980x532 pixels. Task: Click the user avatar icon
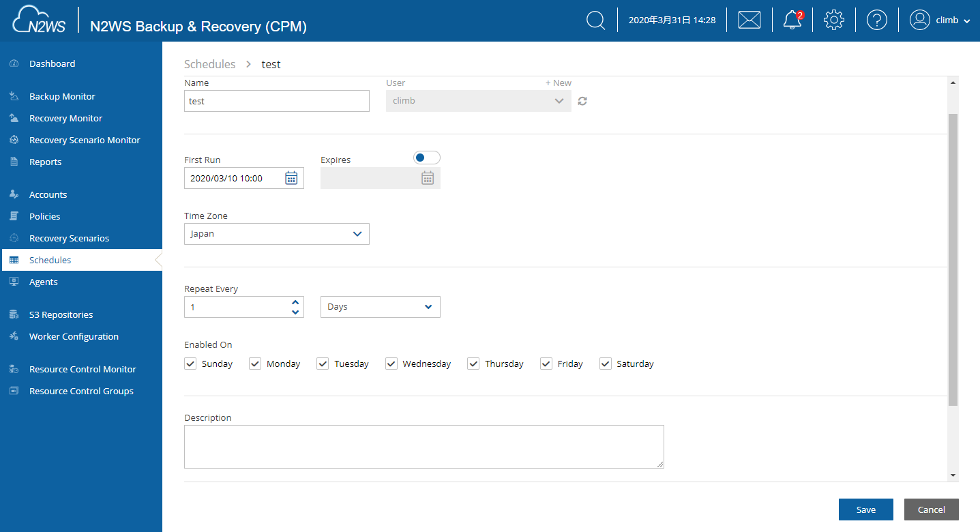(x=920, y=20)
